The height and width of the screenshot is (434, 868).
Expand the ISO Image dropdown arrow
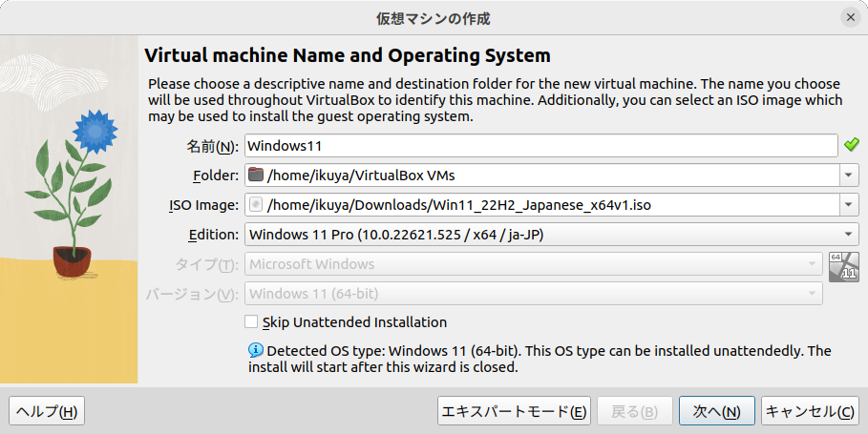tap(849, 205)
